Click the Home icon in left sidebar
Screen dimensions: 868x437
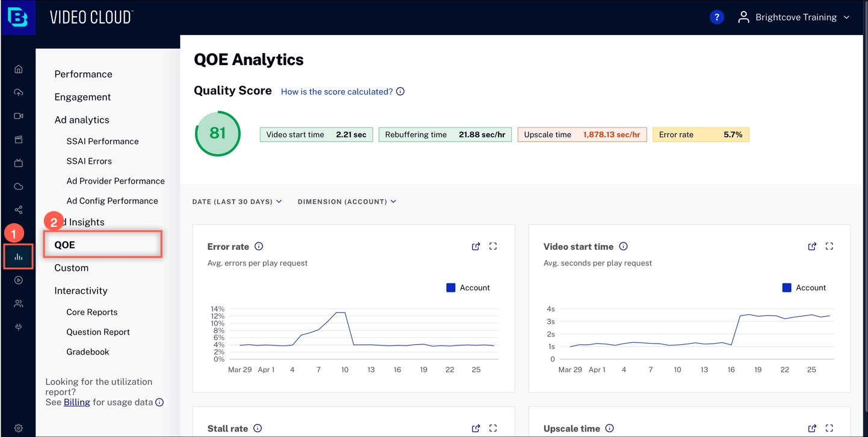click(19, 69)
